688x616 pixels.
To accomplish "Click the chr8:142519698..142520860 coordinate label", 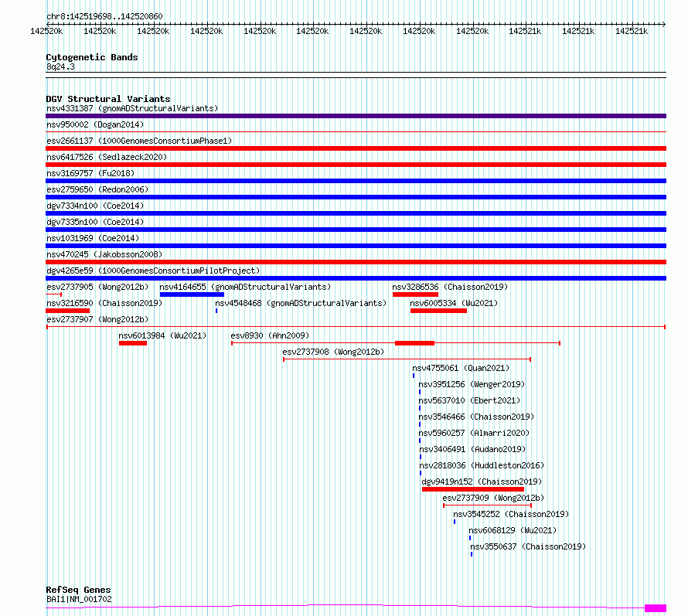I will [104, 16].
